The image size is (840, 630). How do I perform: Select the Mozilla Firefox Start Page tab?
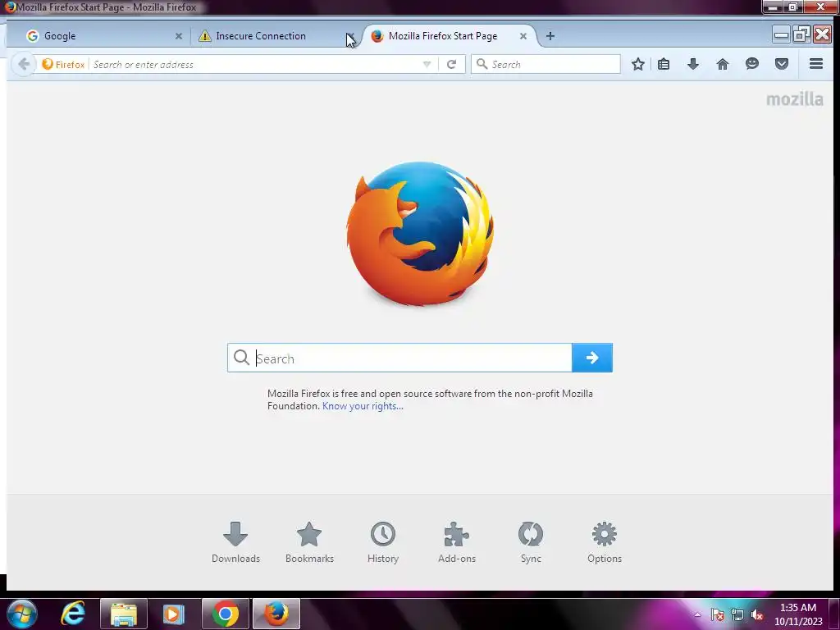click(x=449, y=36)
